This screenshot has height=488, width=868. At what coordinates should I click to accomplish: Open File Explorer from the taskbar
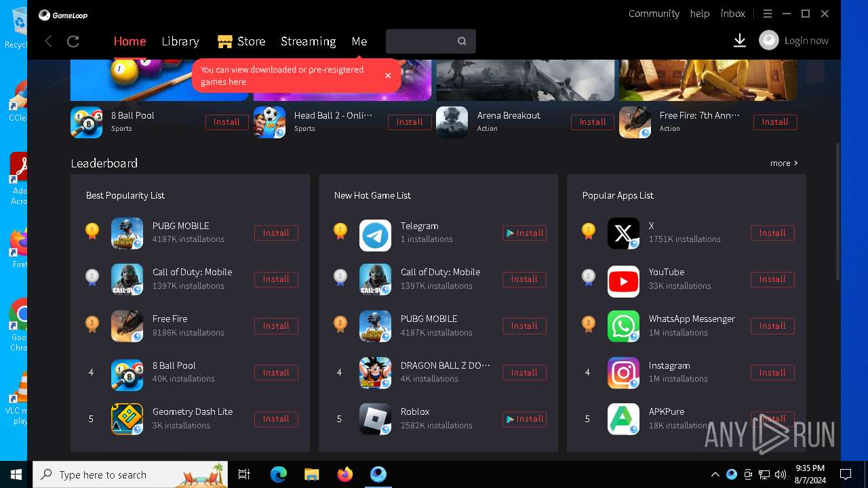pyautogui.click(x=311, y=474)
